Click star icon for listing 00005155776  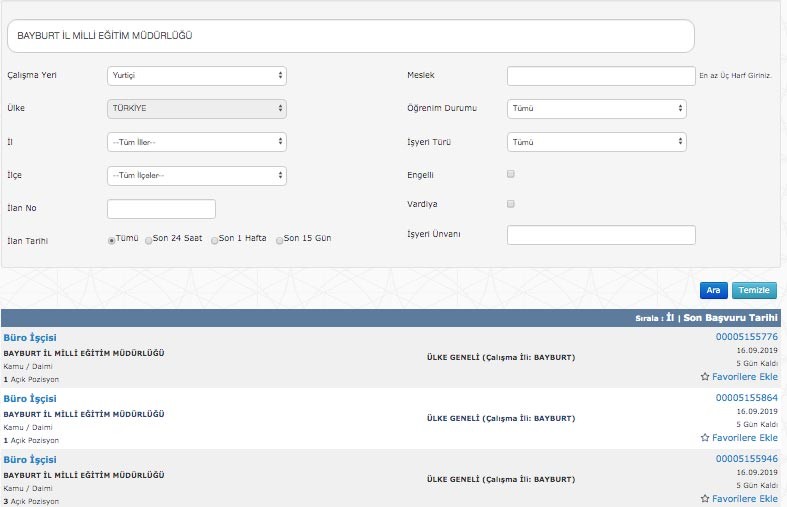click(704, 378)
